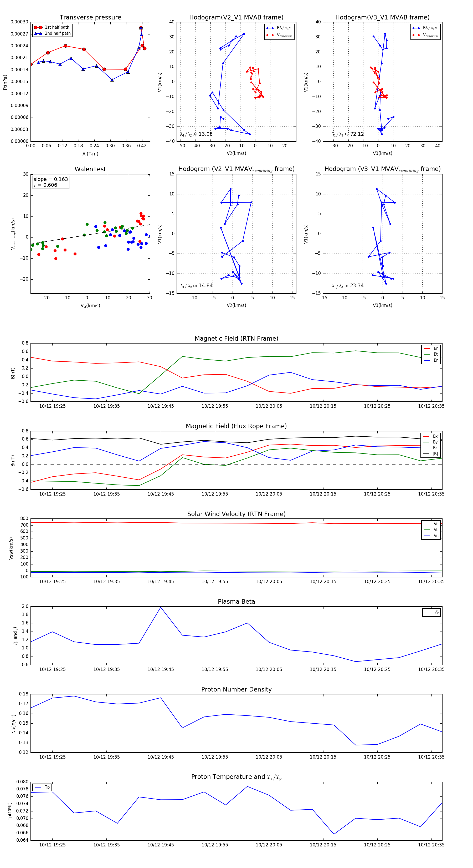This screenshot has height=868, width=473.
Task: Click the "Magnetic Field (Flux Rope Frame)" title
Action: [236, 426]
